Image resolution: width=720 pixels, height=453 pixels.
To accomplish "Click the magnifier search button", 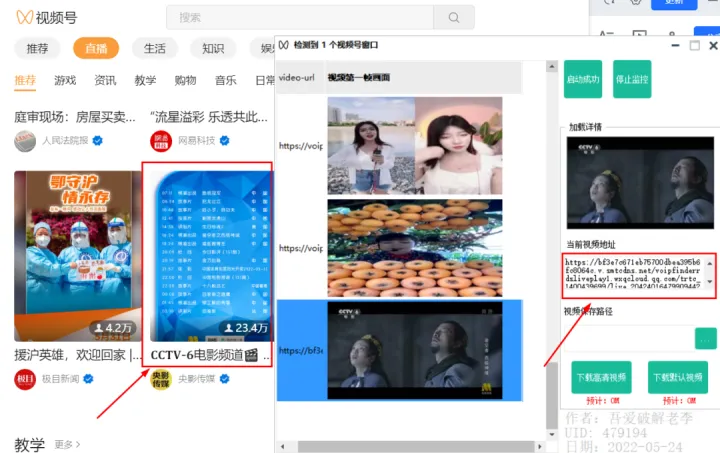I will pyautogui.click(x=454, y=17).
